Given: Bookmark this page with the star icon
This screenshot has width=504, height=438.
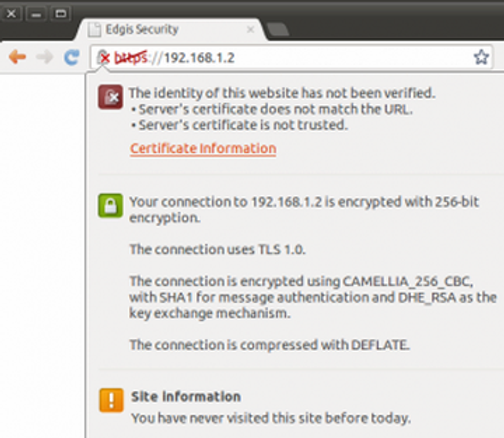Looking at the screenshot, I should [x=481, y=57].
